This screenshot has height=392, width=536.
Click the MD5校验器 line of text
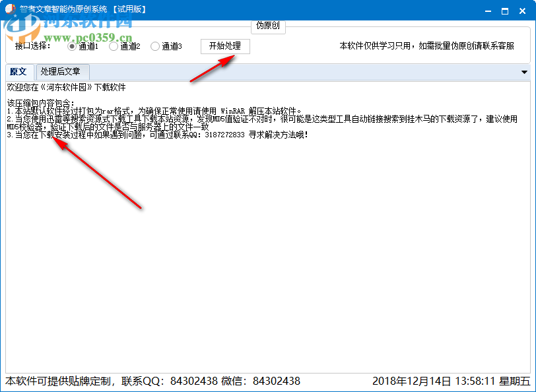[108, 127]
